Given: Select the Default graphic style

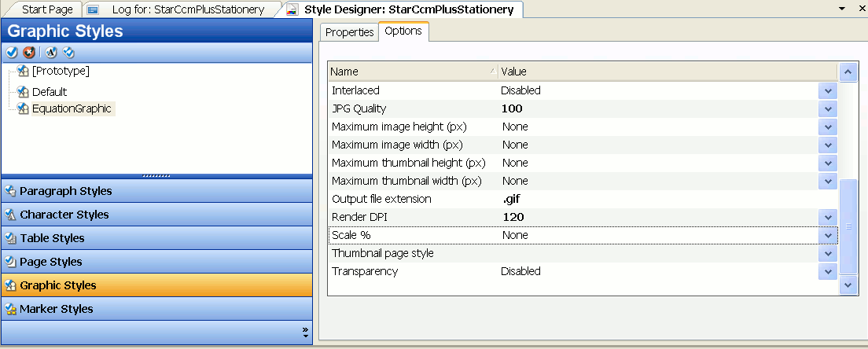Looking at the screenshot, I should click(x=49, y=92).
